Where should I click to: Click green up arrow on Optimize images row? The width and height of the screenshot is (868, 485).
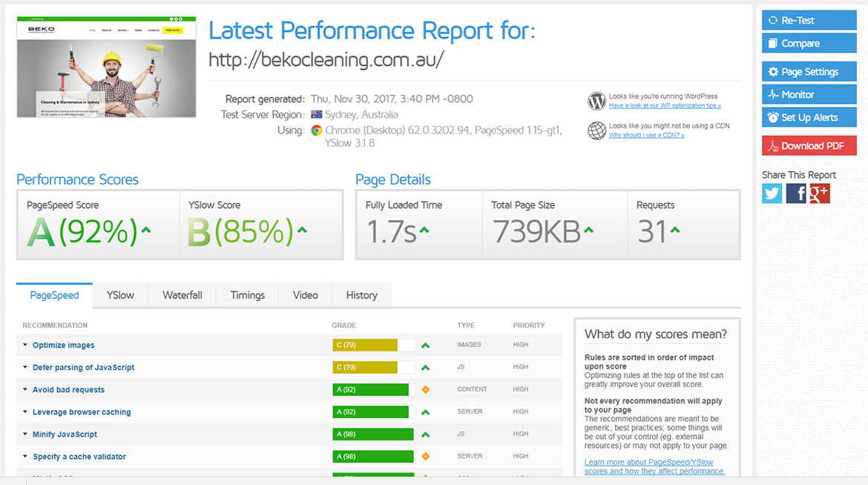tap(425, 346)
